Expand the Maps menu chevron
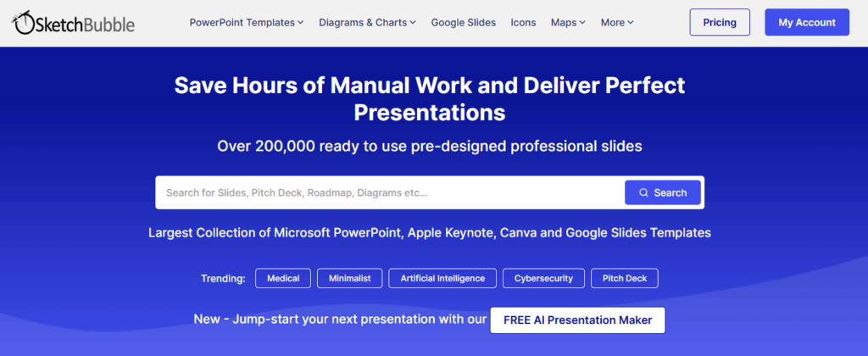 (x=581, y=23)
